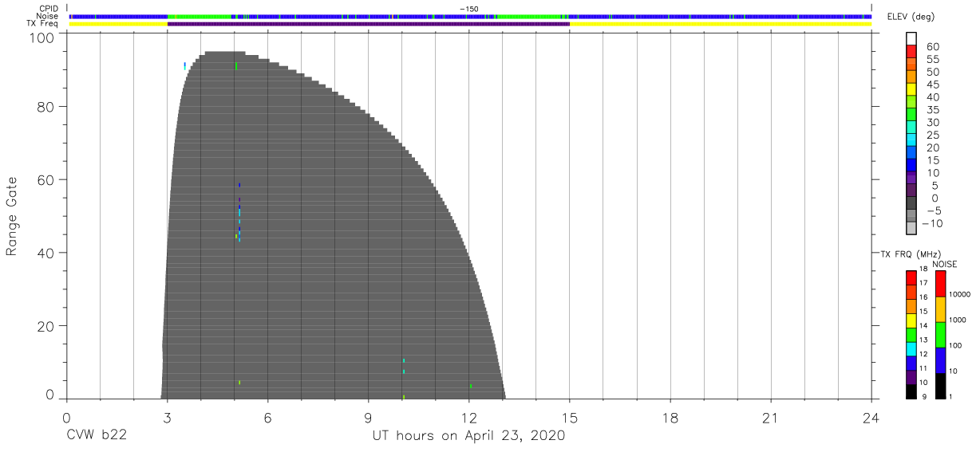The image size is (980, 452).
Task: Select the yellow 40–45 degree ELEV swatch
Action: point(911,90)
